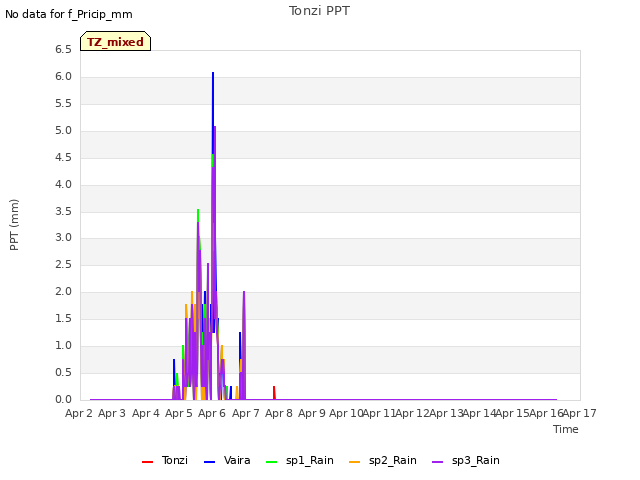Click the orange sp2_Rain legend color marker
This screenshot has height=480, width=640.
tap(355, 462)
